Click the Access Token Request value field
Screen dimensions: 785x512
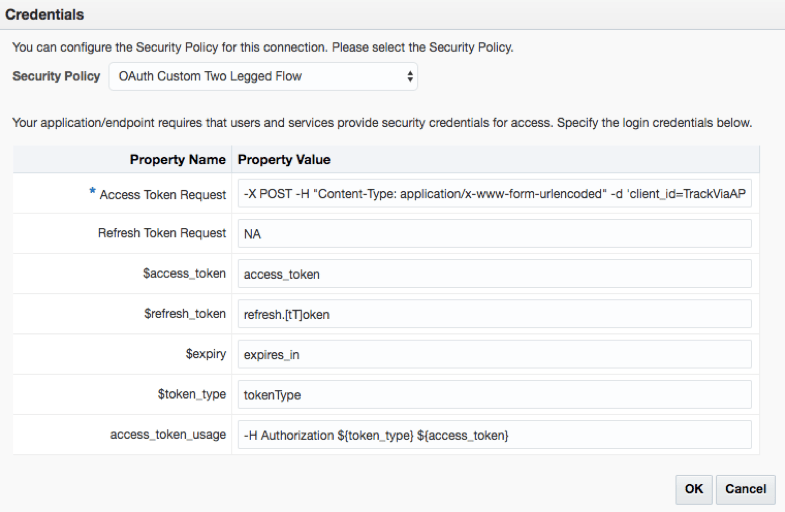(x=495, y=194)
